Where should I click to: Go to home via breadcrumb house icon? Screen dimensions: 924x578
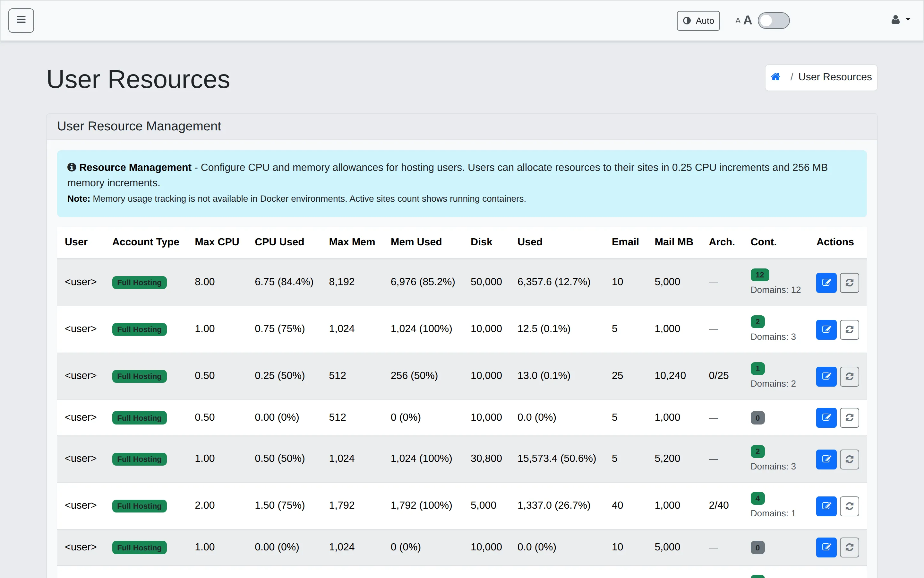tap(775, 77)
